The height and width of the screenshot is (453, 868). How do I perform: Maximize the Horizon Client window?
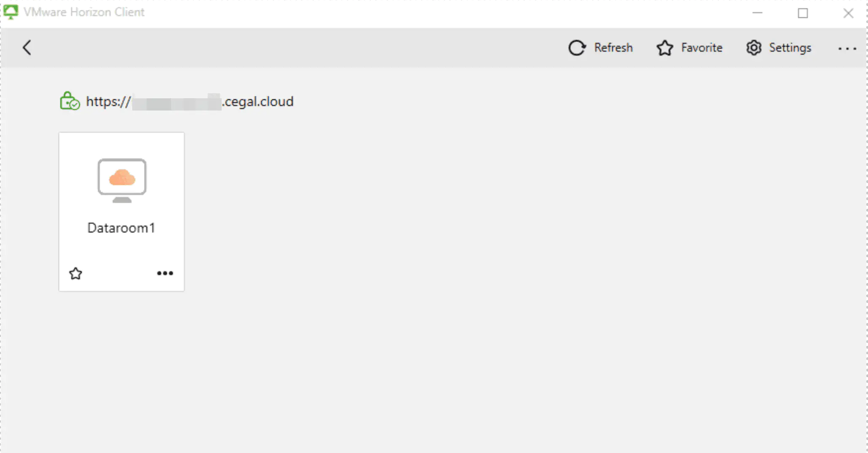[803, 13]
